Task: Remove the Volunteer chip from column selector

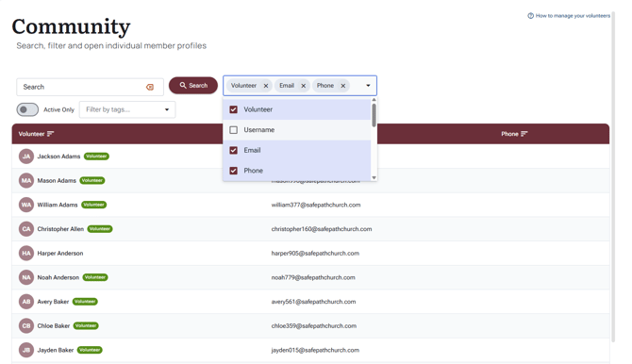Action: pos(266,86)
